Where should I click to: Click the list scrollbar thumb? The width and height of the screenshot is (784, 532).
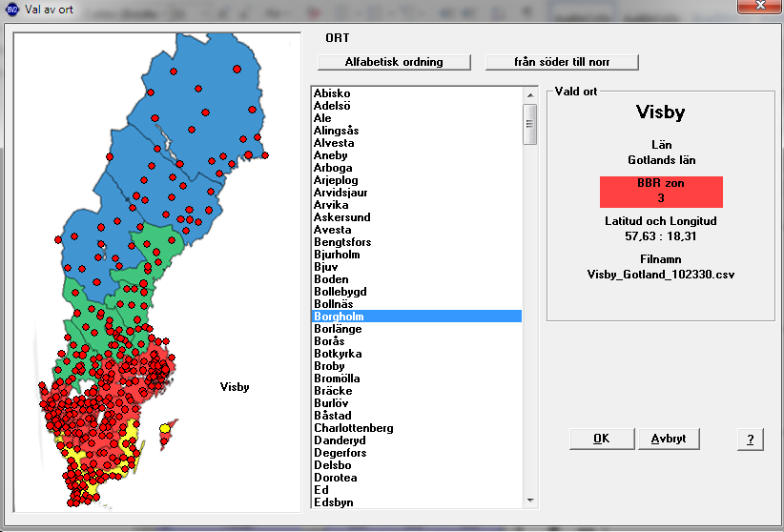click(530, 124)
